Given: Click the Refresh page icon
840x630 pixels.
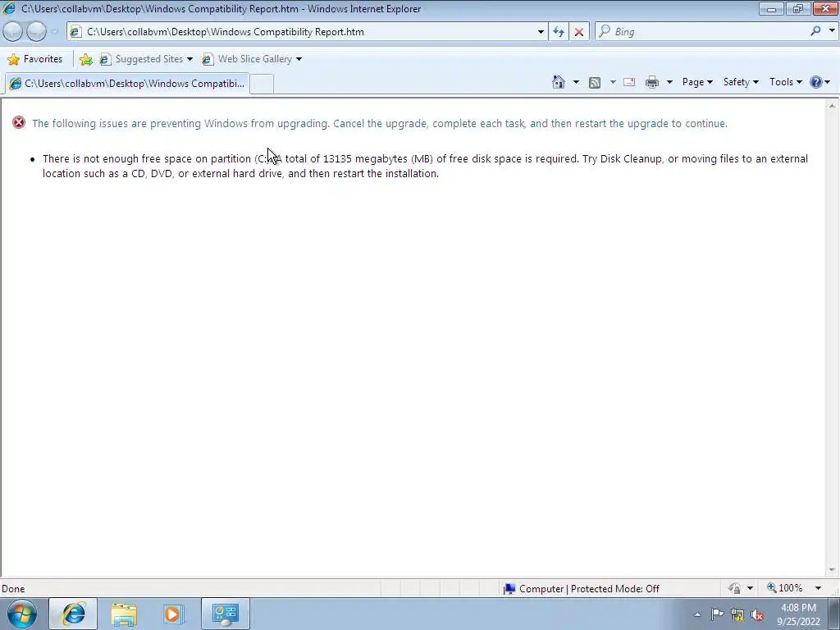Looking at the screenshot, I should coord(559,32).
